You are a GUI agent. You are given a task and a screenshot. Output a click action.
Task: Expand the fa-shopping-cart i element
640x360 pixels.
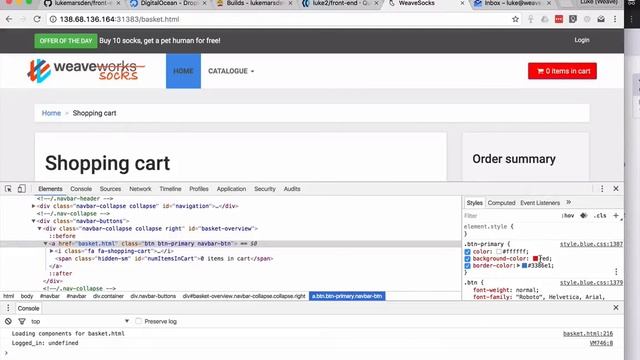pos(51,251)
